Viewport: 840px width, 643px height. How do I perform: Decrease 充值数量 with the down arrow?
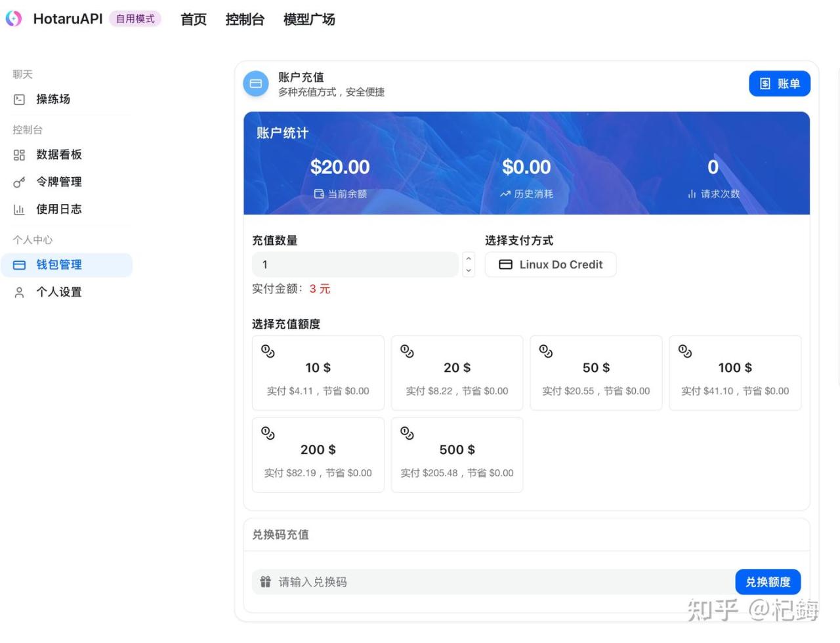pos(469,270)
